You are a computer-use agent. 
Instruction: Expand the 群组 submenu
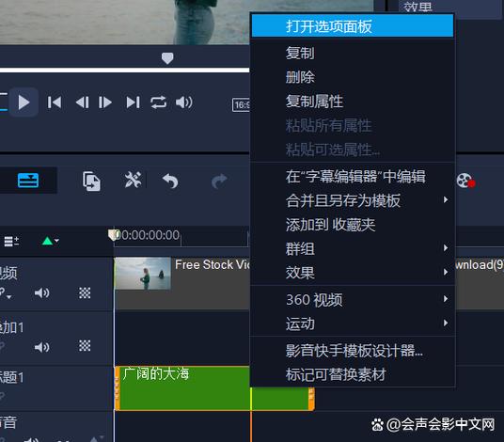[x=353, y=248]
